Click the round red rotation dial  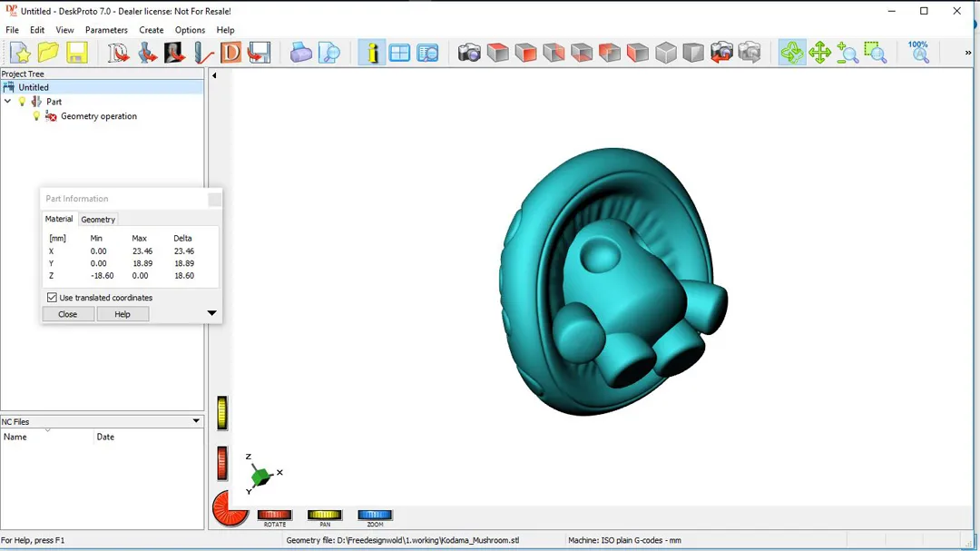pyautogui.click(x=229, y=508)
